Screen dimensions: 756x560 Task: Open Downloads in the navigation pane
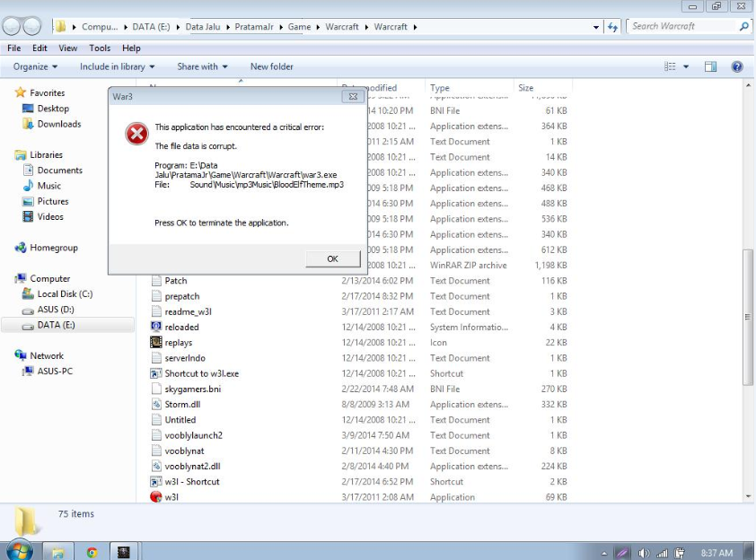point(59,124)
